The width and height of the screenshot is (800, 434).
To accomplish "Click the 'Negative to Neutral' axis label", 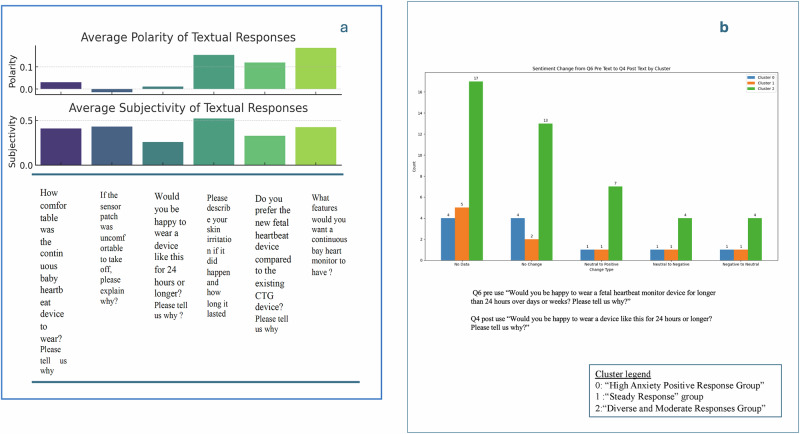I will point(740,265).
